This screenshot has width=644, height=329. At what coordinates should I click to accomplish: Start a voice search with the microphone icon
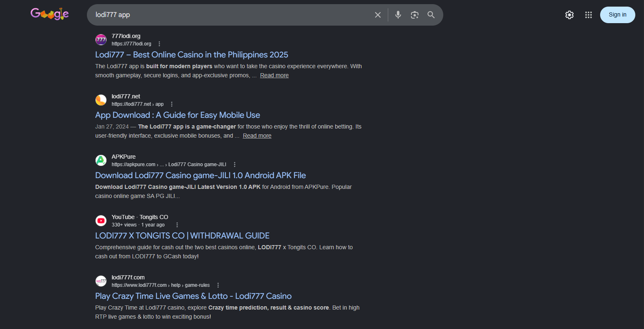pyautogui.click(x=398, y=15)
